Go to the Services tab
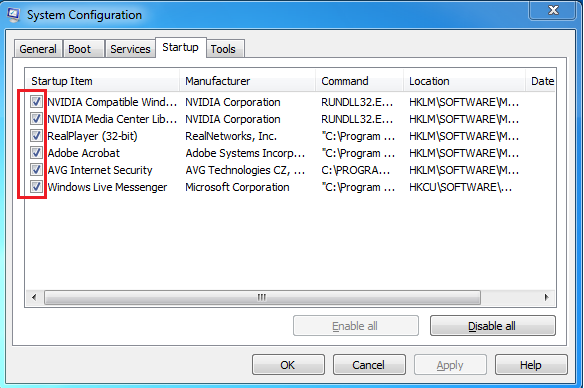Viewport: 584px width, 388px height. [130, 49]
